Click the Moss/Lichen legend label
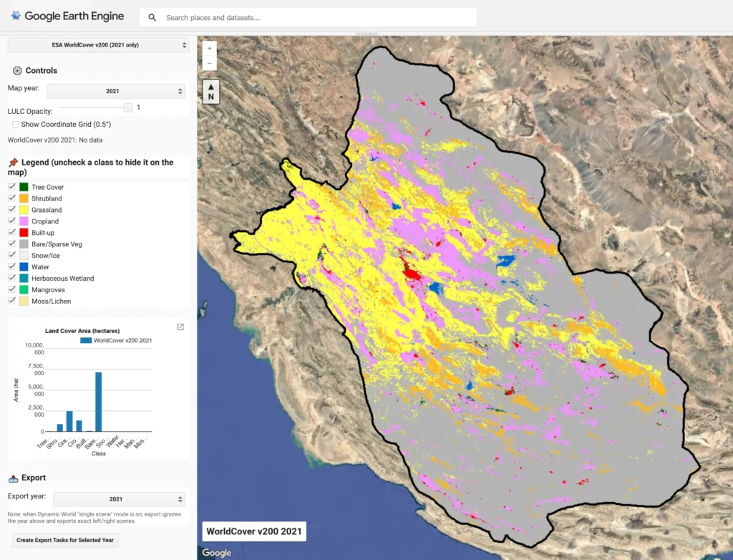The height and width of the screenshot is (560, 733). click(52, 301)
